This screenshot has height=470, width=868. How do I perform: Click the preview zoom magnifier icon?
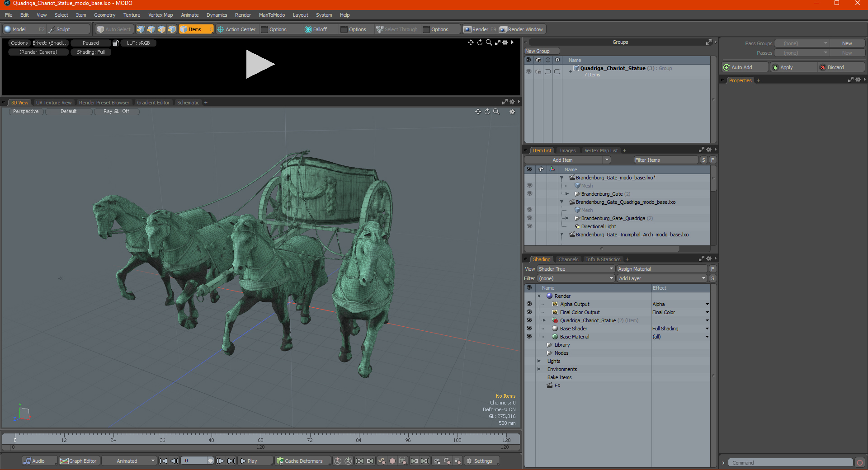pyautogui.click(x=489, y=42)
